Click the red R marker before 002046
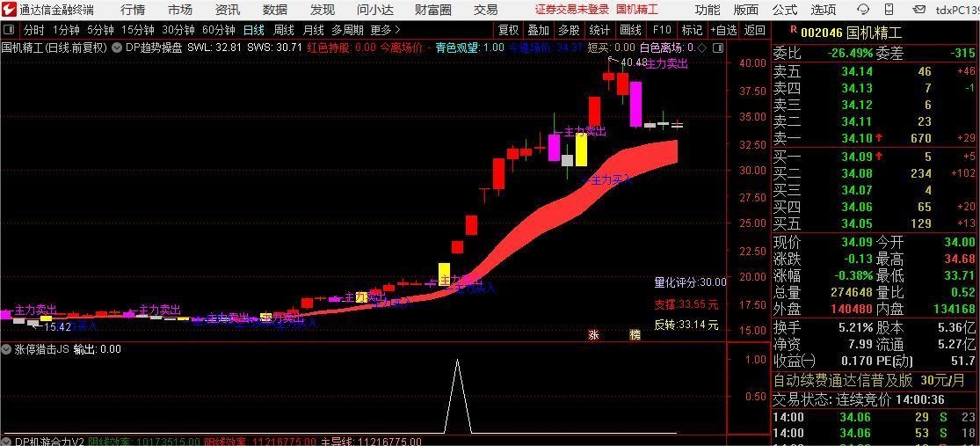Viewport: 980px width, 446px height. [793, 29]
